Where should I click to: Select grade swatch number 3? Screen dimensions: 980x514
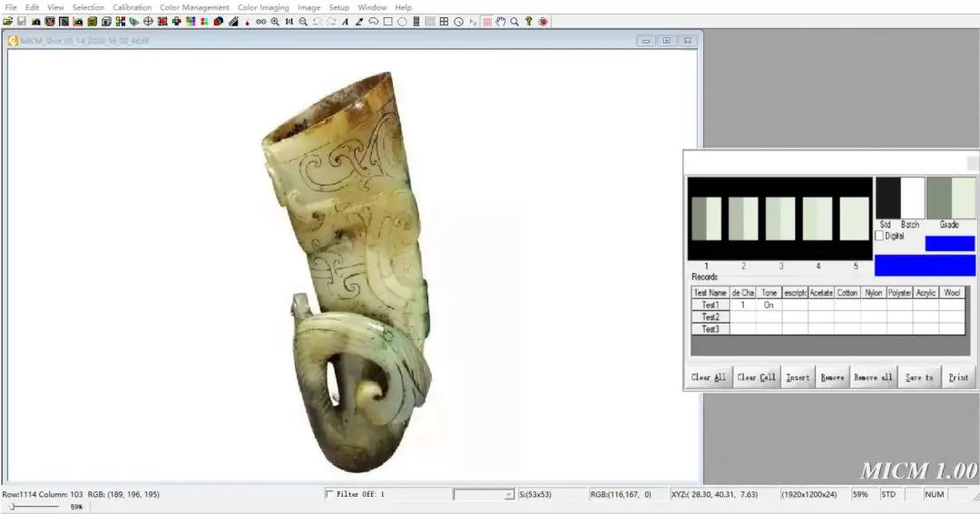(780, 218)
